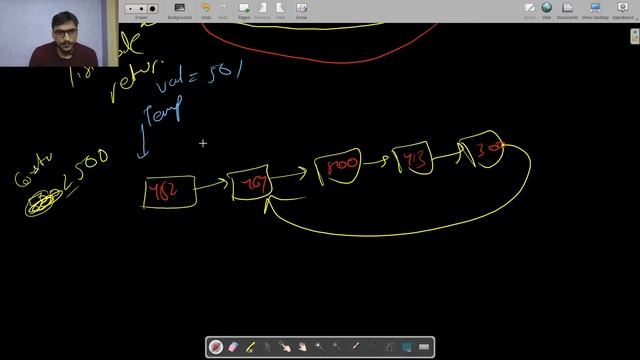Click the presenter webcam thumbnail

[x=59, y=33]
